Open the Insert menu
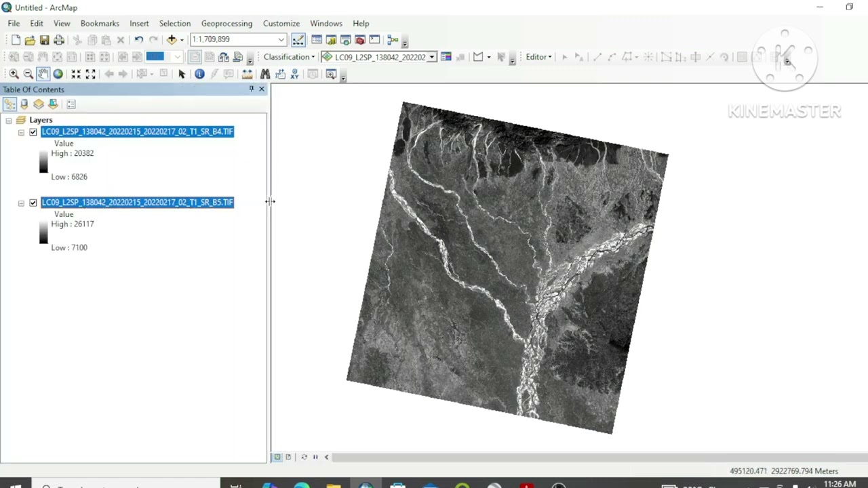Image resolution: width=868 pixels, height=488 pixels. tap(139, 23)
